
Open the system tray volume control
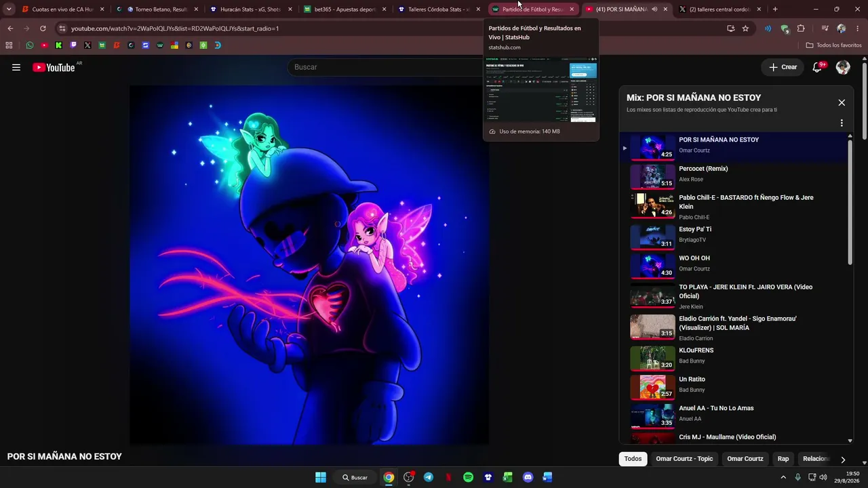[823, 477]
